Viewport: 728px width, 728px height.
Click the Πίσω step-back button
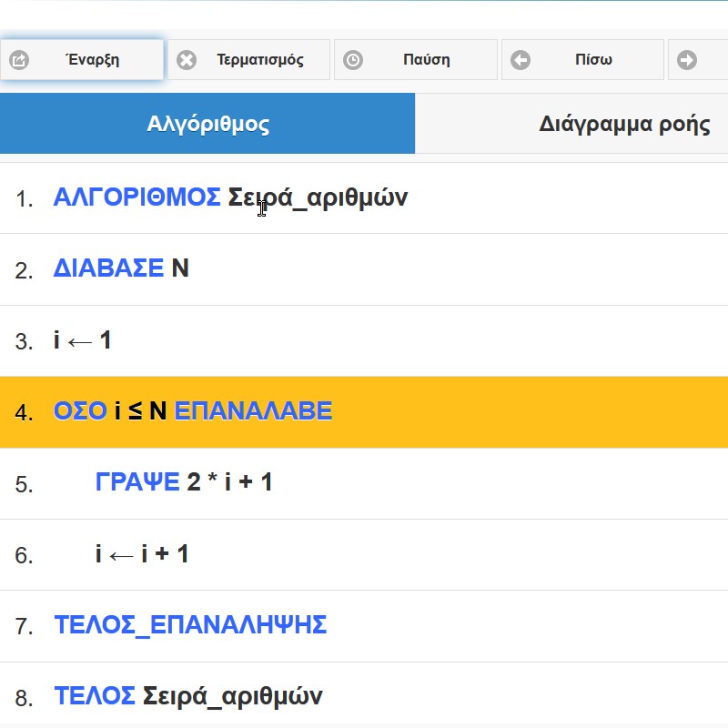tap(582, 59)
